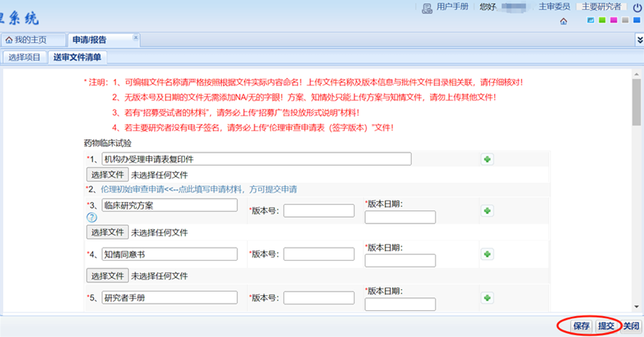Click the green plus in the 临床研究方案 row
Image resolution: width=644 pixels, height=337 pixels.
[x=488, y=211]
